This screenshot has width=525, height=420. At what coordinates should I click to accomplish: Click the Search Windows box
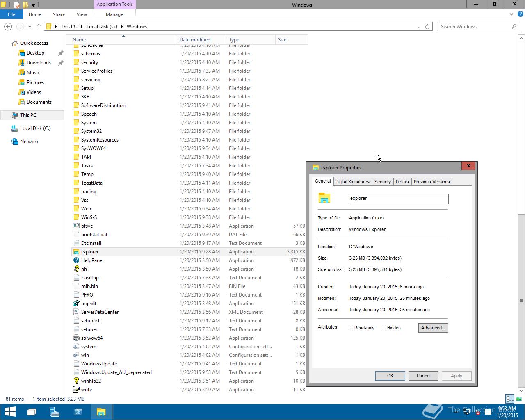(474, 27)
